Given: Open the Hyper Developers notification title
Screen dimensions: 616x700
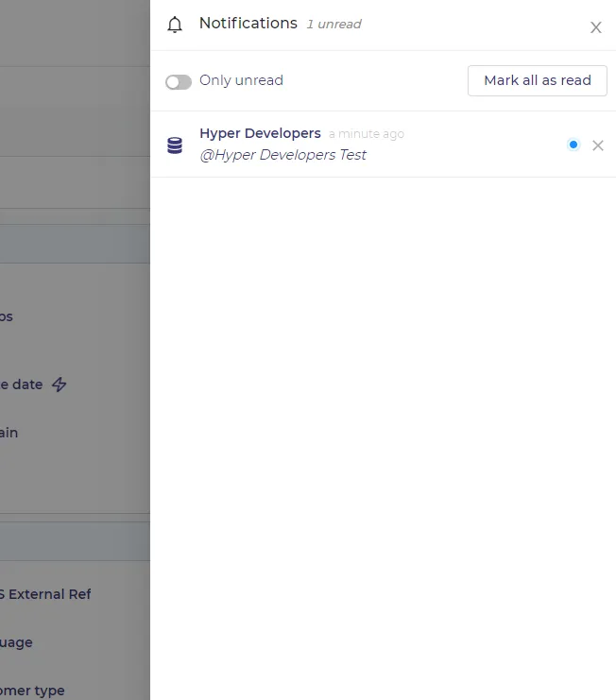Looking at the screenshot, I should tap(260, 133).
